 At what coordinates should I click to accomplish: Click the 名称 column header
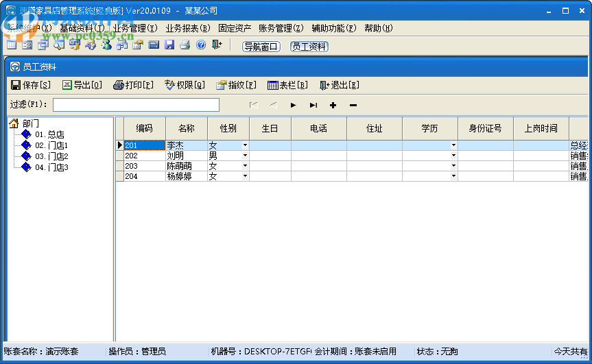click(x=187, y=129)
